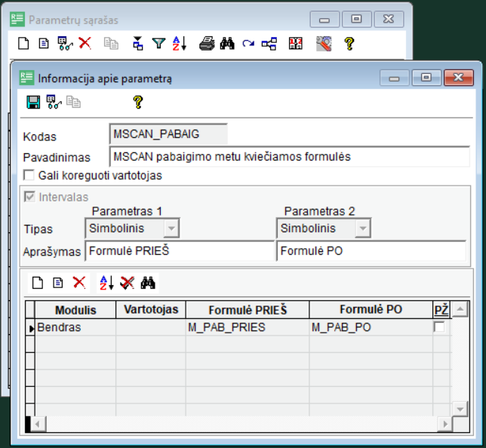Click the Save floppy disk icon
This screenshot has width=486, height=448.
coord(33,102)
